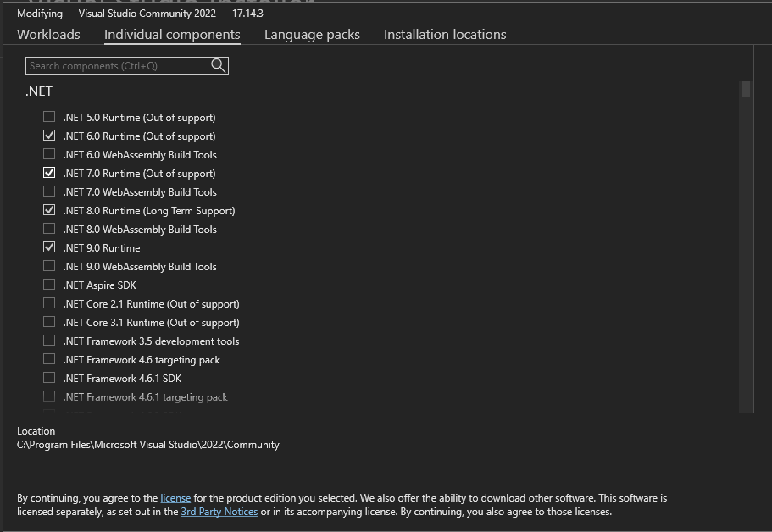Enable .NET 6.0 WebAssembly Build Tools

(x=49, y=154)
